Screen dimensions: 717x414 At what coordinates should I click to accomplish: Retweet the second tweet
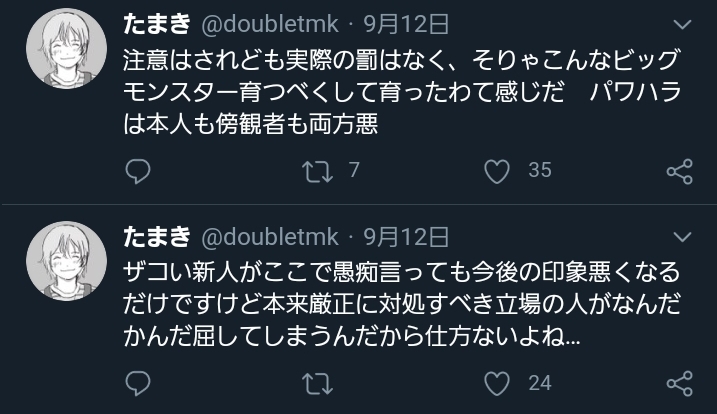316,382
